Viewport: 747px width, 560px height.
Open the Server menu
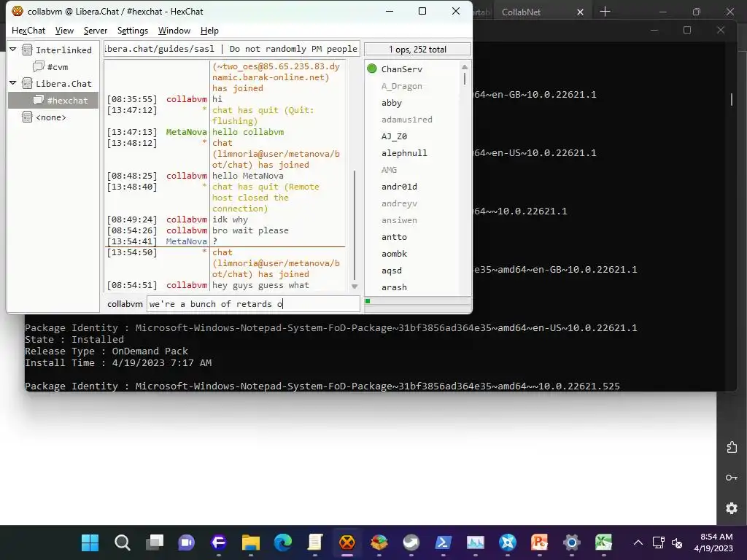(96, 31)
